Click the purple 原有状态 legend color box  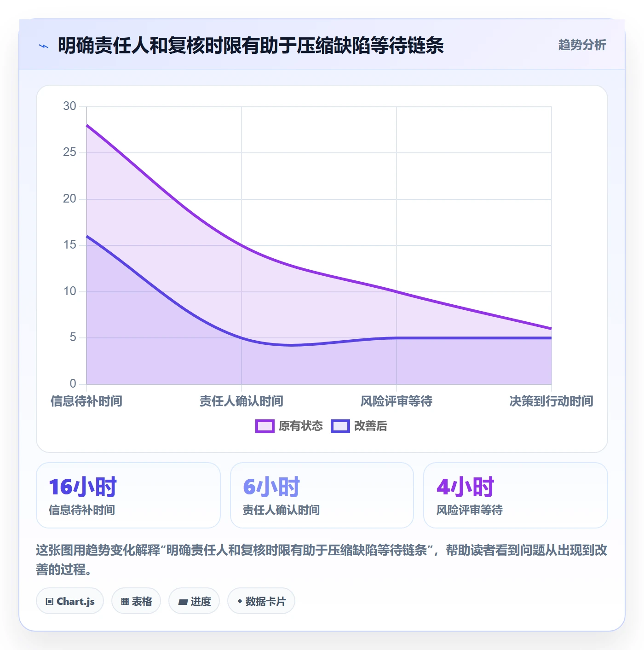tap(265, 426)
